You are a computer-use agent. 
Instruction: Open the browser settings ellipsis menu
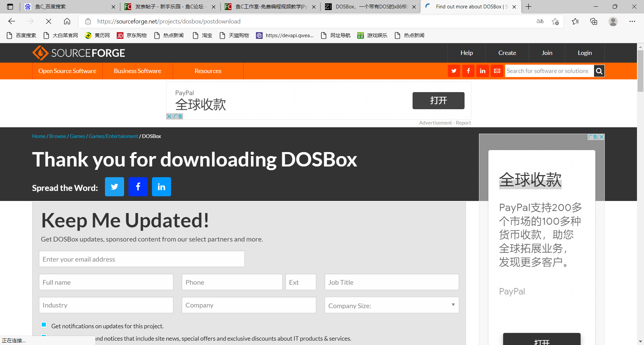pyautogui.click(x=632, y=21)
